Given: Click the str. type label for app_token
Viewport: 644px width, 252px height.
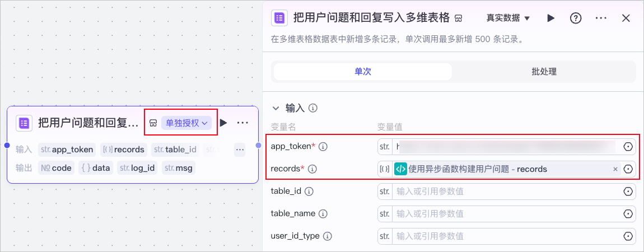Looking at the screenshot, I should click(385, 147).
